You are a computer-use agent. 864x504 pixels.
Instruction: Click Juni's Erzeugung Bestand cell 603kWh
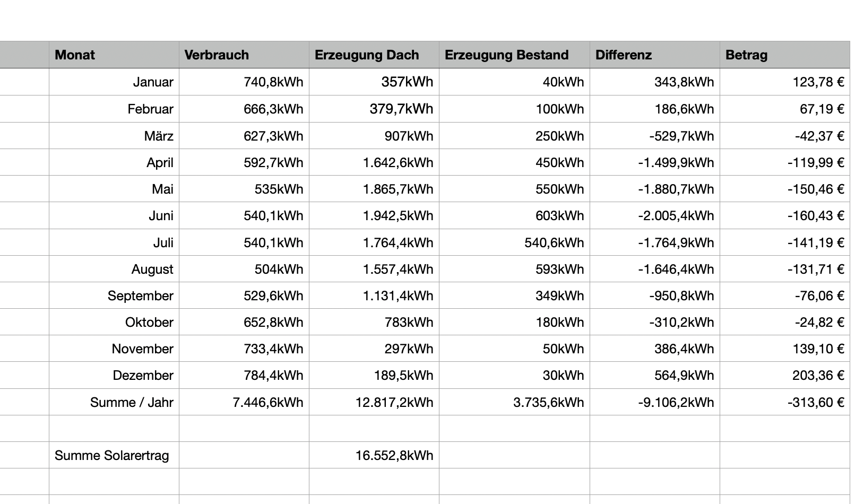tap(514, 216)
